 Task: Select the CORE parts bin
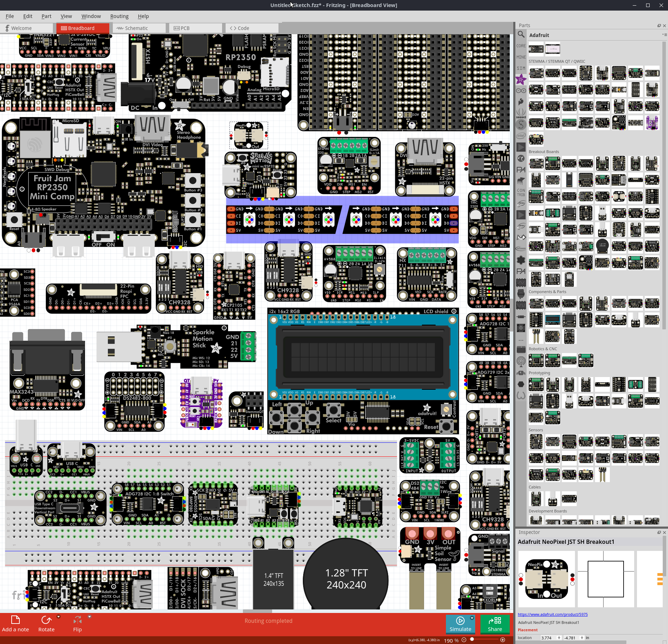point(521,46)
